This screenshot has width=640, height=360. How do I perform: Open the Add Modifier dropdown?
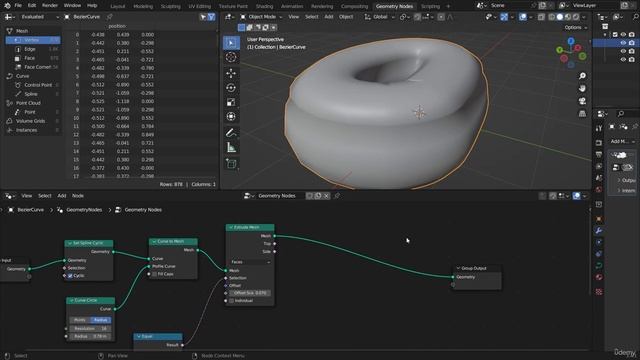click(622, 141)
